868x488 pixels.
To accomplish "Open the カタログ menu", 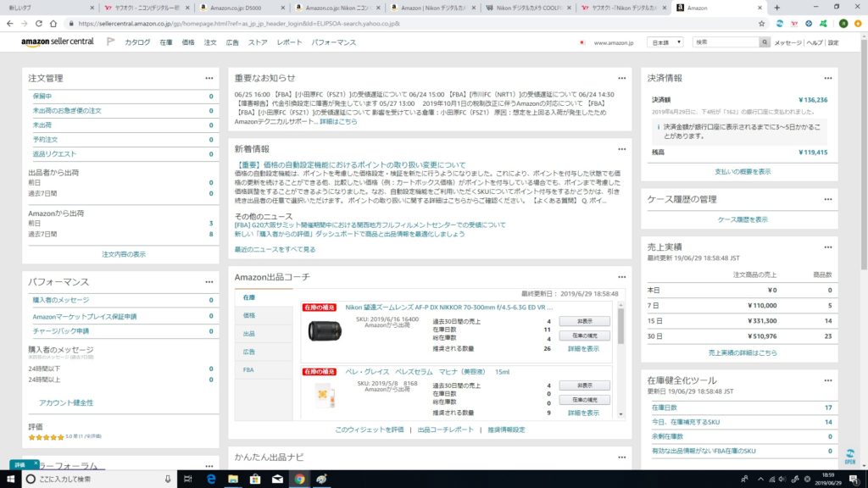I will [x=137, y=42].
